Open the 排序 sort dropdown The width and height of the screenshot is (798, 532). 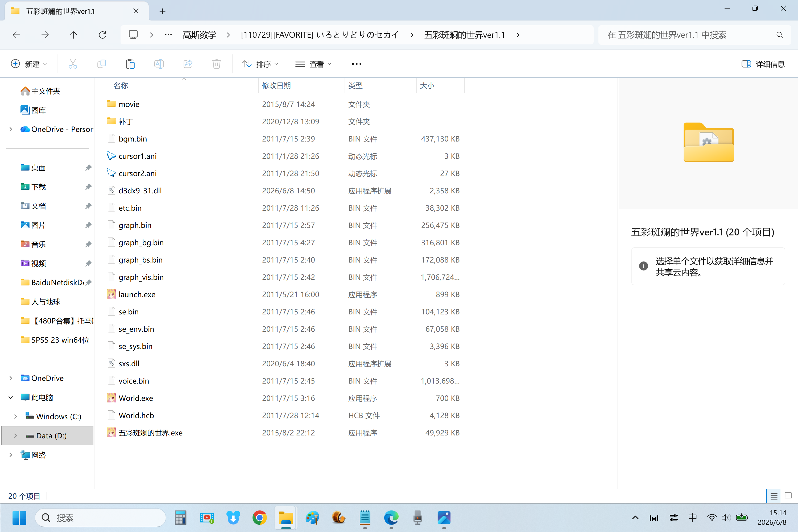[x=260, y=64]
